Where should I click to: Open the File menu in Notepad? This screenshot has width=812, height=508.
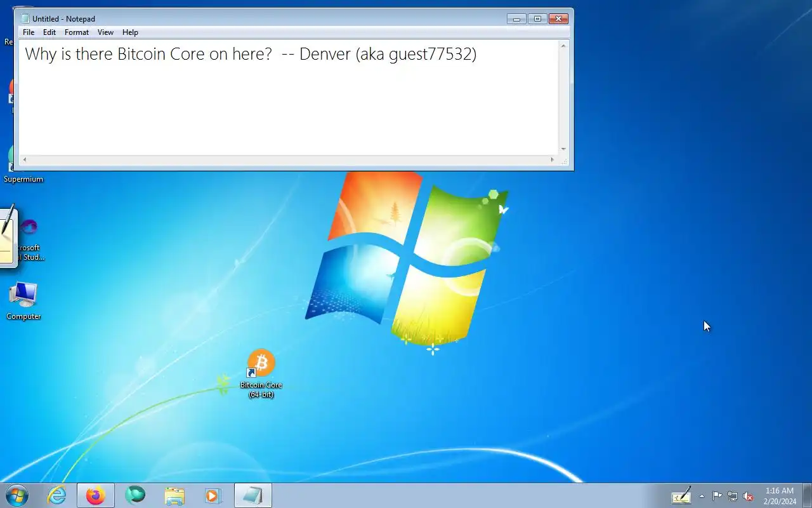29,32
